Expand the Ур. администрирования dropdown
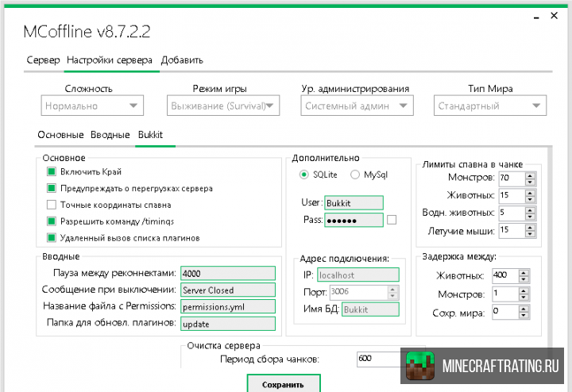 pos(357,106)
